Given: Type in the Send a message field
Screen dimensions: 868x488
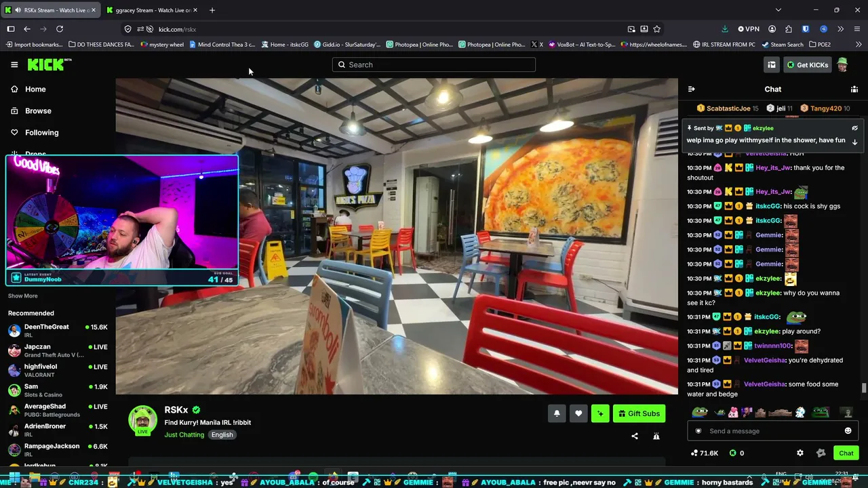Looking at the screenshot, I should pyautogui.click(x=773, y=431).
